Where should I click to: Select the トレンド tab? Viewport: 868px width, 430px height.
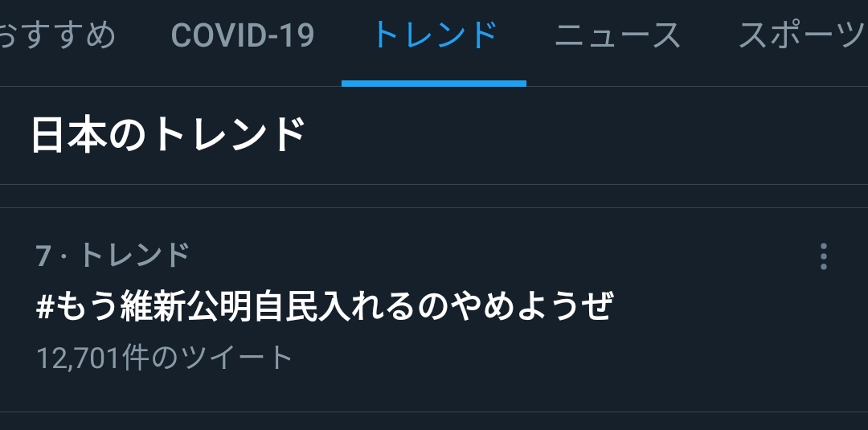pos(435,35)
